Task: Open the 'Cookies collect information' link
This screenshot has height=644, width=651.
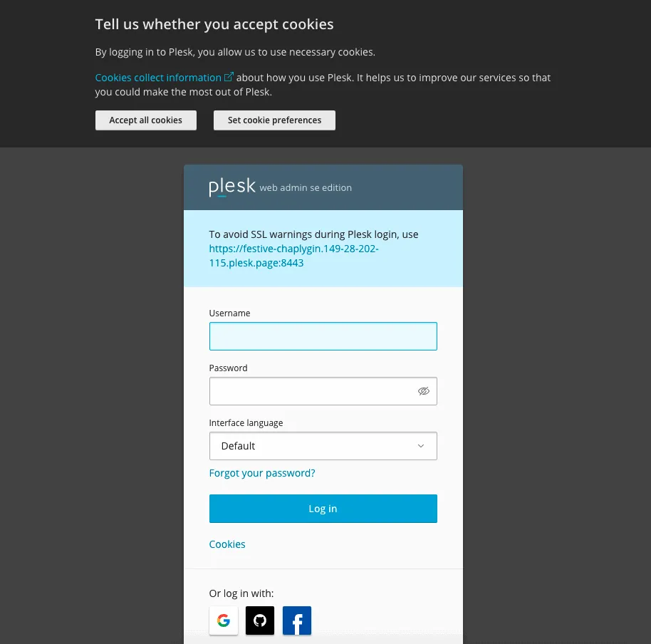Action: coord(158,77)
